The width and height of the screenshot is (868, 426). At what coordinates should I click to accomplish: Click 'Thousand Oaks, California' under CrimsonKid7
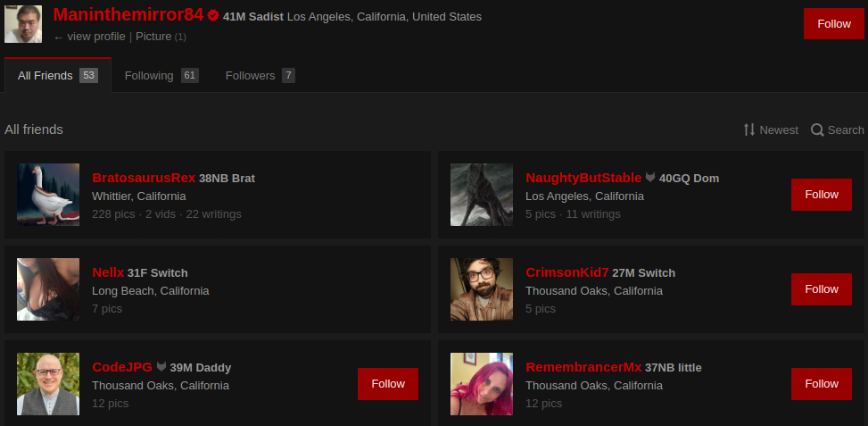coord(594,291)
